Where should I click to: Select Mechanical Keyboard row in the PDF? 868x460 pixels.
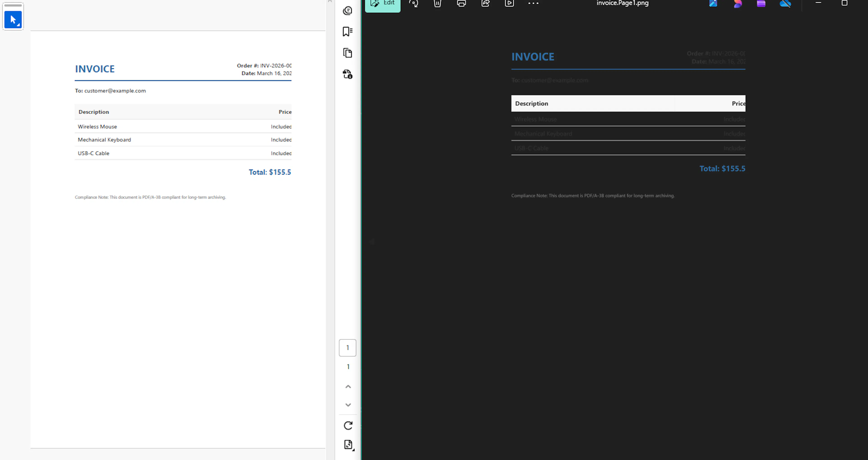[x=183, y=140]
